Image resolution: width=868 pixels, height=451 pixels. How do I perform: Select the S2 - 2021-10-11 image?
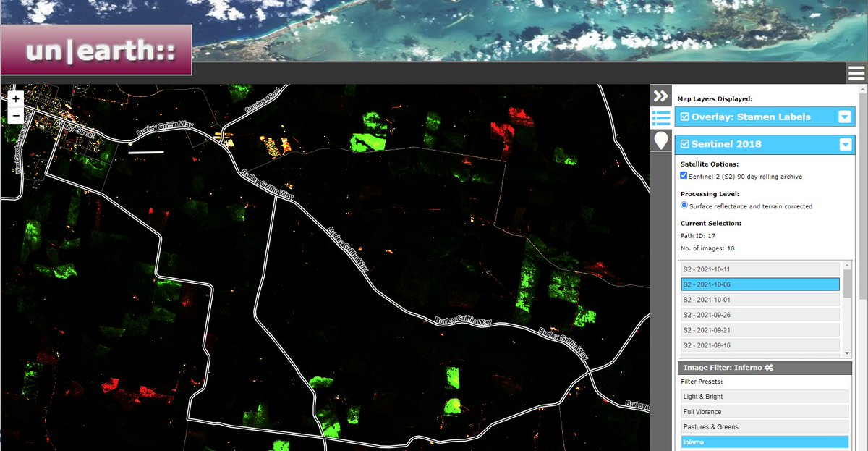(758, 269)
